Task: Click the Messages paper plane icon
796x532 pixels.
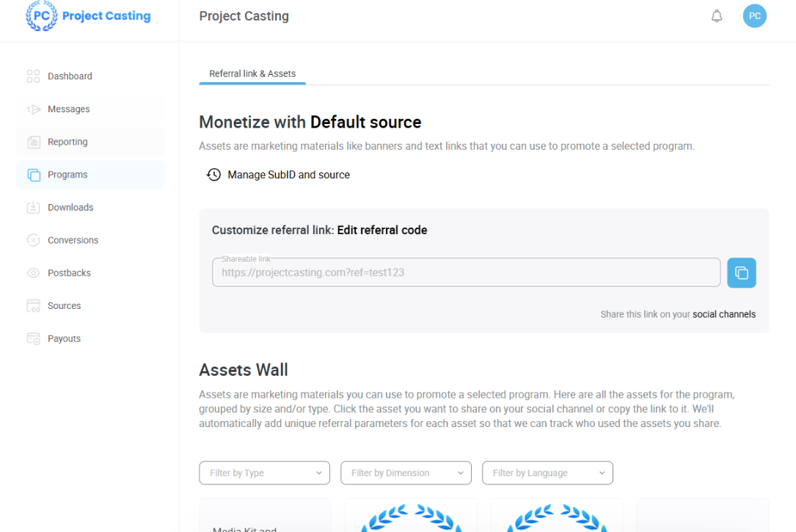Action: click(x=33, y=109)
